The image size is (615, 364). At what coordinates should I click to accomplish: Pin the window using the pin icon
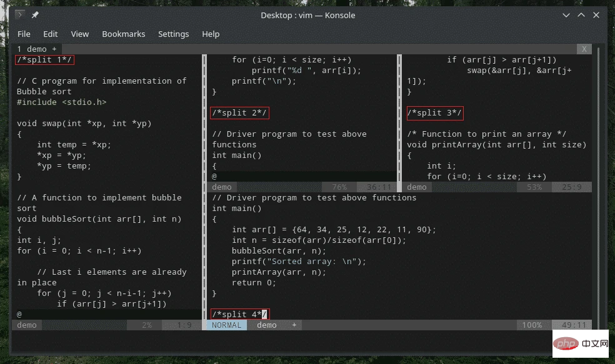pos(35,15)
